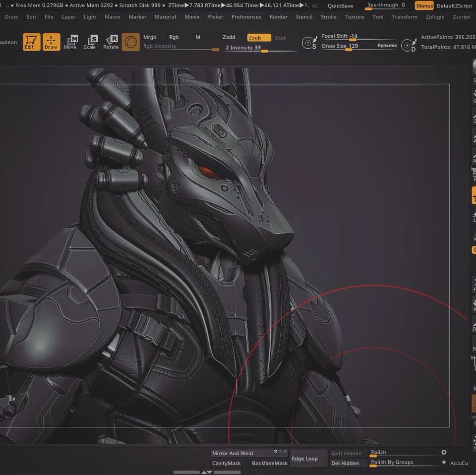Toggle CavityMask option
Image resolution: width=476 pixels, height=475 pixels.
(226, 463)
